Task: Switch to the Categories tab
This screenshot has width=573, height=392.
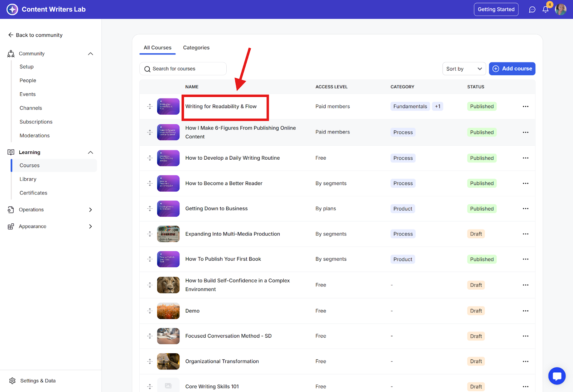Action: click(x=196, y=48)
